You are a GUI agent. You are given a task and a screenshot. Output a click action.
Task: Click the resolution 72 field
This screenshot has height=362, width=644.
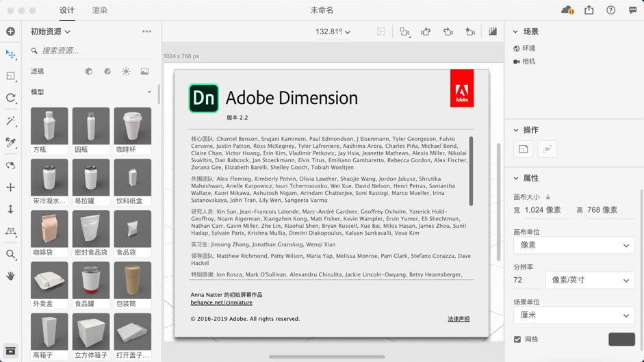(527, 281)
